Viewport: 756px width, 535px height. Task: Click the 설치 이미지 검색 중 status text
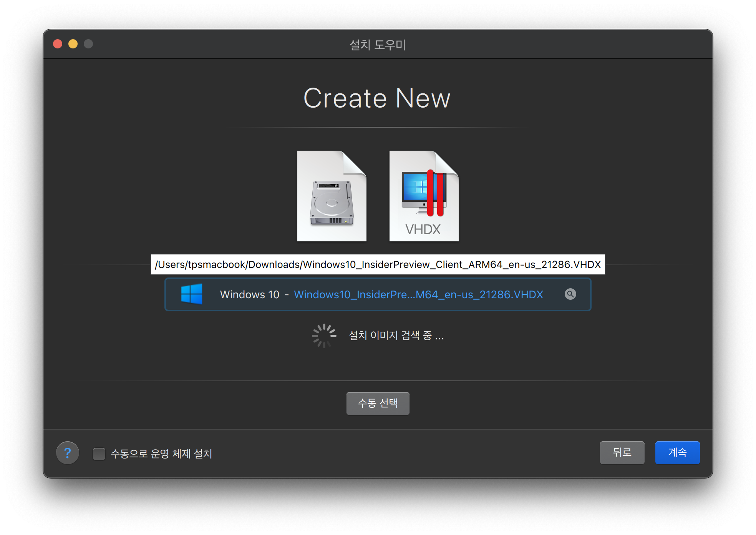pos(396,336)
